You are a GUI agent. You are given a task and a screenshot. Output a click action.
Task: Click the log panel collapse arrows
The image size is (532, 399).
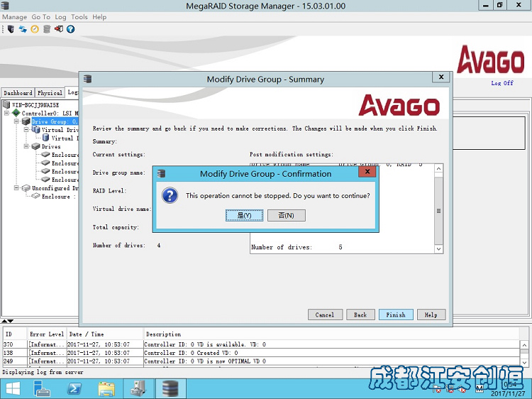pyautogui.click(x=8, y=321)
